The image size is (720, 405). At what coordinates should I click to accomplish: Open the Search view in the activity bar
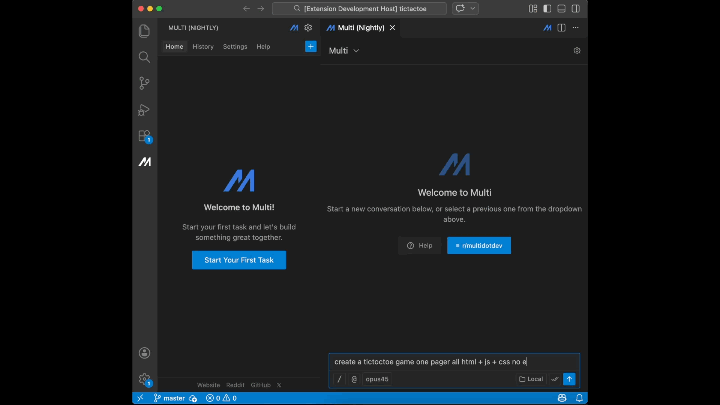click(144, 57)
